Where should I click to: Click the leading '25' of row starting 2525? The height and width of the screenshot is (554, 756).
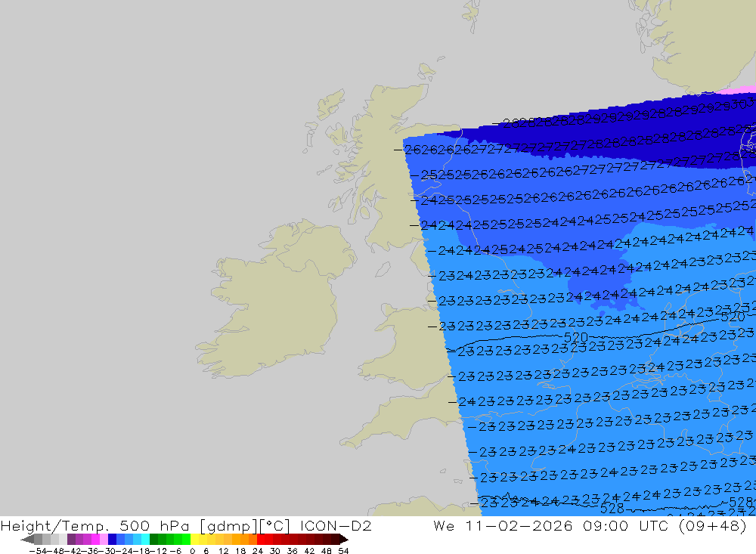click(x=429, y=175)
